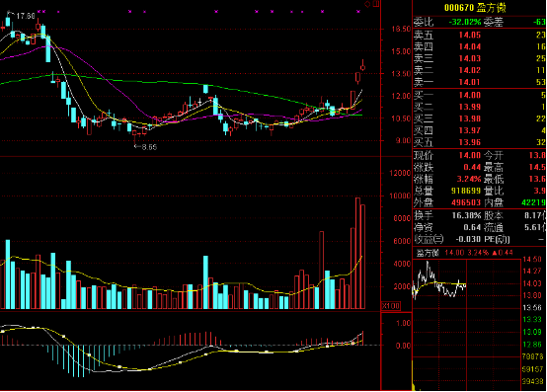547x392 pixels.
Task: Select the 卖一 14.01 ask price row
Action: pyautogui.click(x=479, y=82)
